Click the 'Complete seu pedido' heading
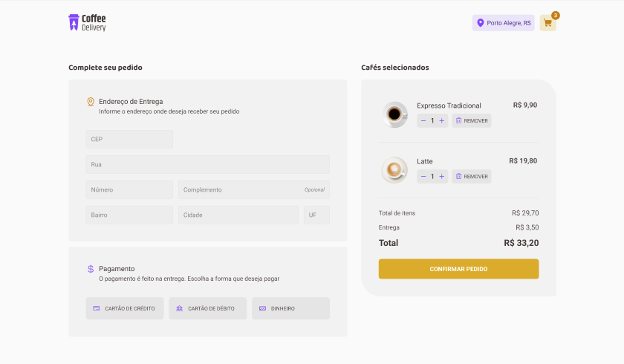The width and height of the screenshot is (624, 364). [x=105, y=68]
